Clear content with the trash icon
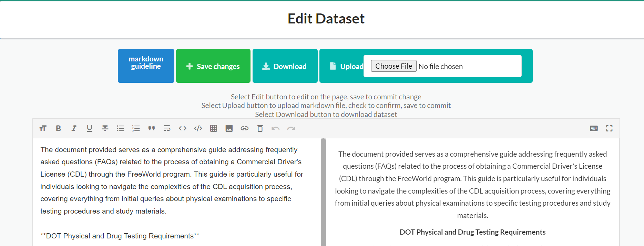644x246 pixels. (260, 128)
